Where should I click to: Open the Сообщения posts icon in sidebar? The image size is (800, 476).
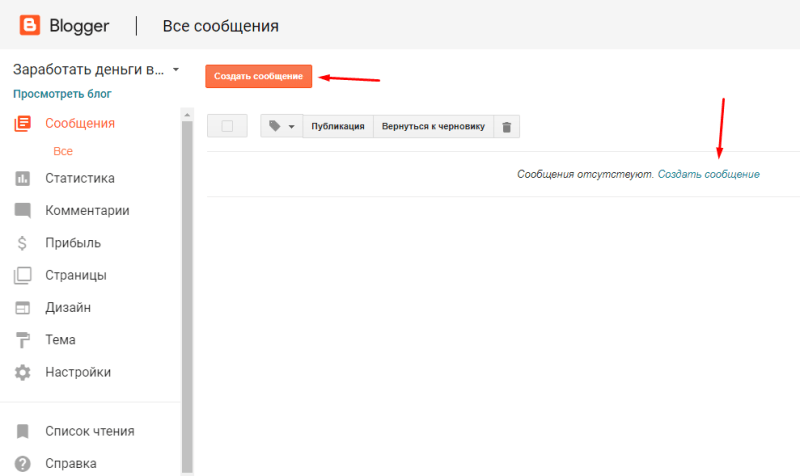pos(22,123)
